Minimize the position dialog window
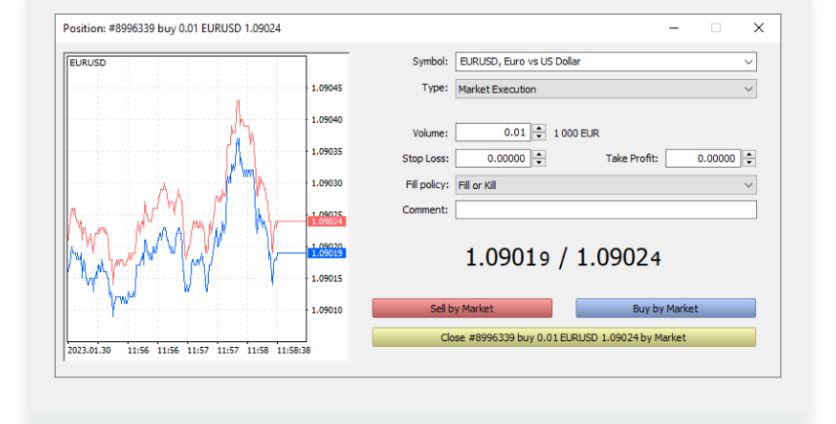Image resolution: width=836 pixels, height=424 pixels. (672, 28)
